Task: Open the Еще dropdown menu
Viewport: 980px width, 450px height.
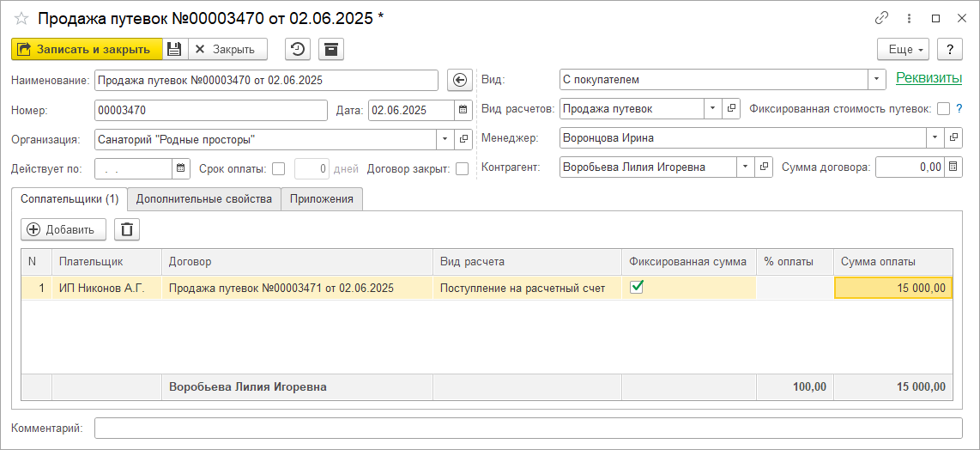Action: click(x=903, y=49)
